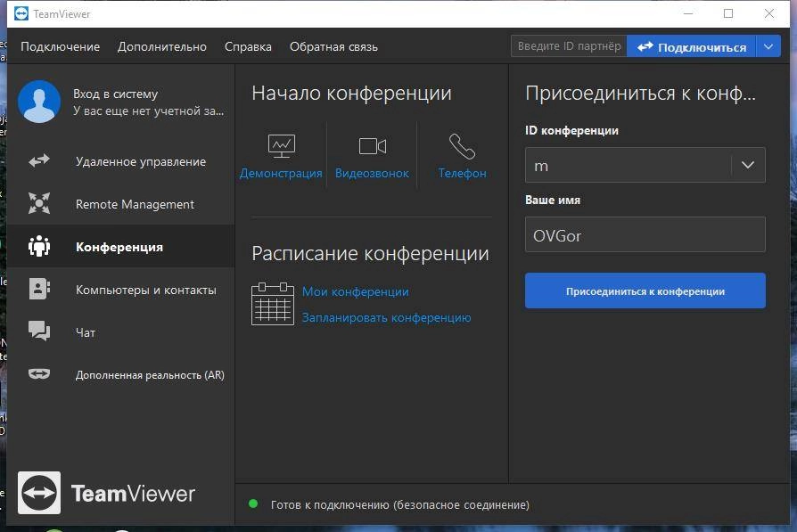The height and width of the screenshot is (532, 797).
Task: Click the TeamViewer logo at bottom left
Action: point(107,493)
